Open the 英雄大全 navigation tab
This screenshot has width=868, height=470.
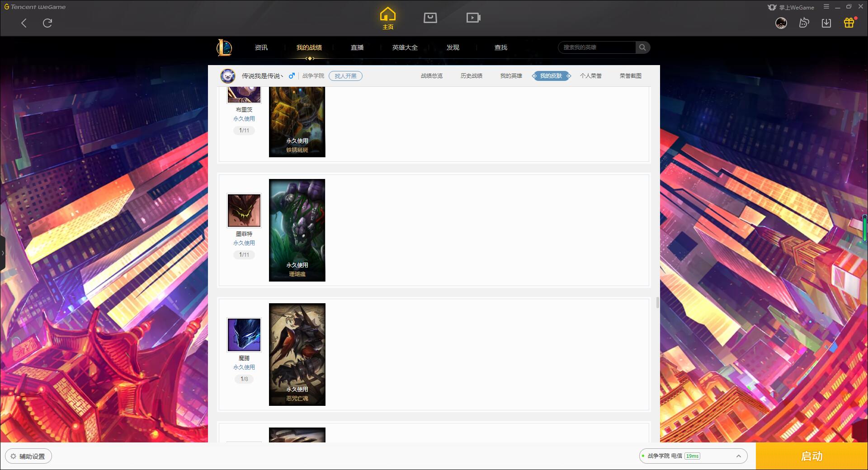click(405, 47)
